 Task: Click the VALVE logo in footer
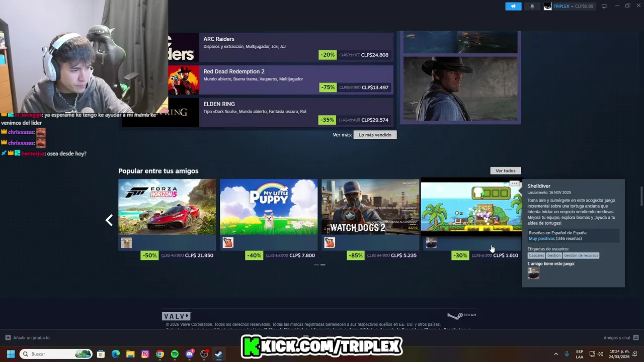pos(176,316)
